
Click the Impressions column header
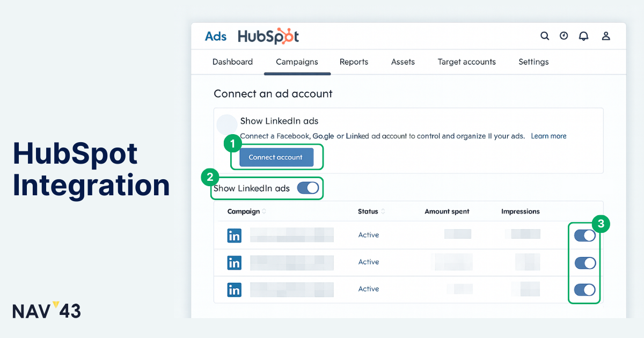pos(521,211)
